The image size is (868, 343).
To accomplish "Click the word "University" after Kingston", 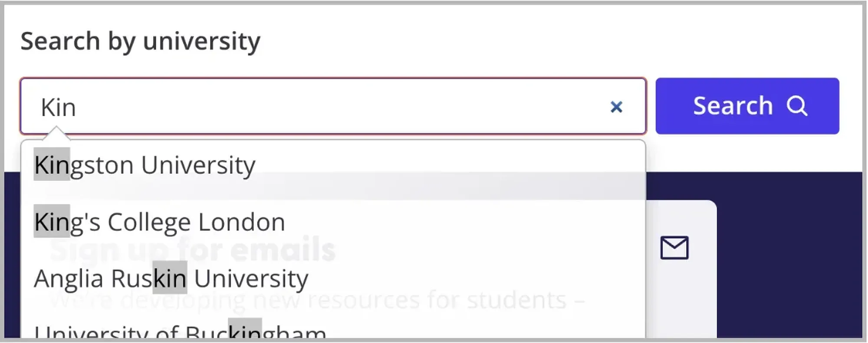I will coord(198,165).
